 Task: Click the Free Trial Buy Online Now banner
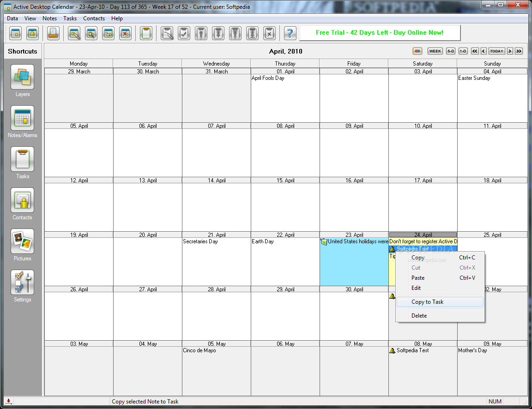tap(380, 33)
